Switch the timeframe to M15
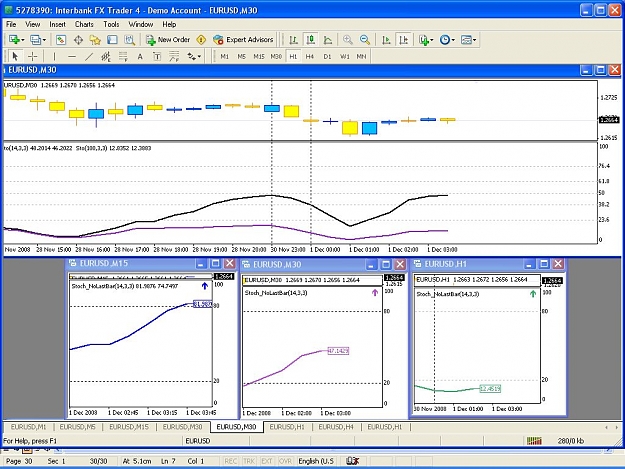625x469 pixels. tap(259, 57)
